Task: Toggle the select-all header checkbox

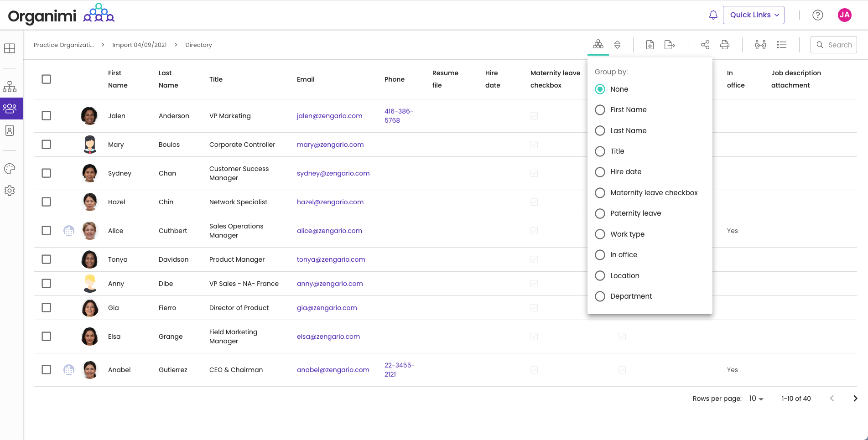Action: [47, 79]
